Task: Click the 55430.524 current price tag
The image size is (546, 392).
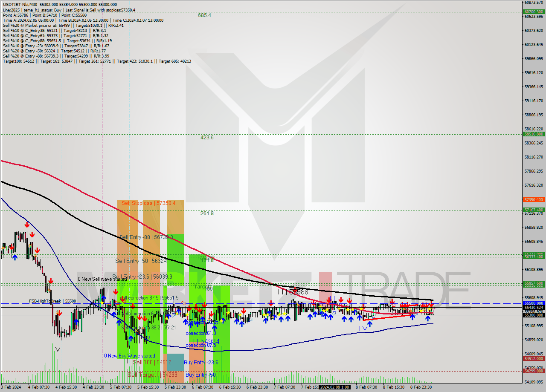Action: (534, 307)
